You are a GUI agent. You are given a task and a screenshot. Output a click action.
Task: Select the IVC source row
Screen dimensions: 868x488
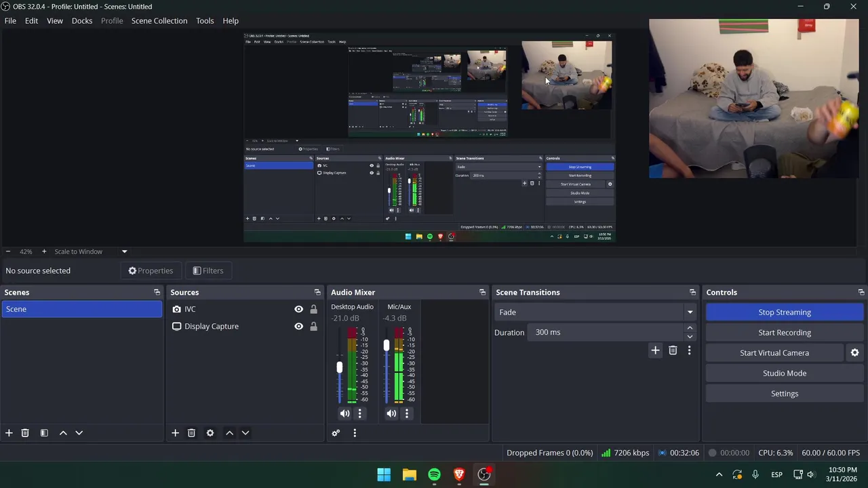tap(245, 309)
